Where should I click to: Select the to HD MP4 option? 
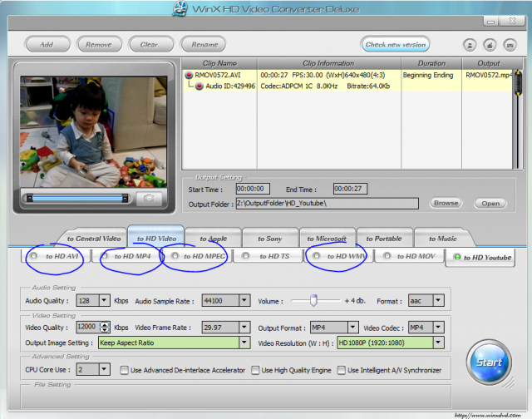click(126, 256)
